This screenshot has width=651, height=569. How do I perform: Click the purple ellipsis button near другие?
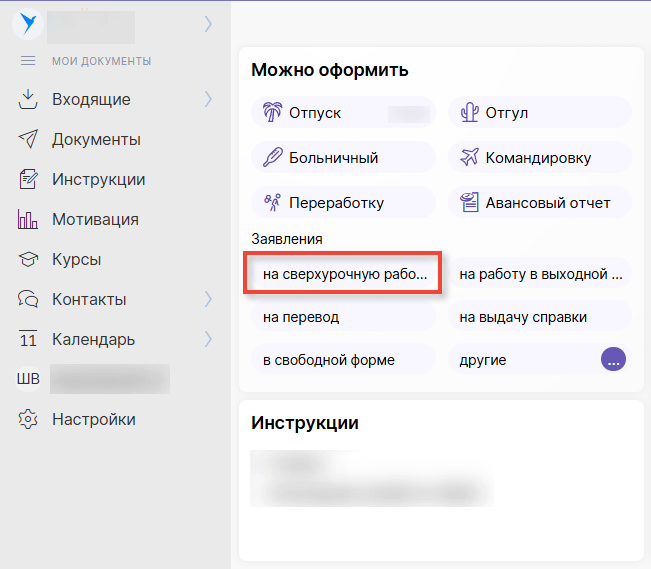[x=613, y=360]
